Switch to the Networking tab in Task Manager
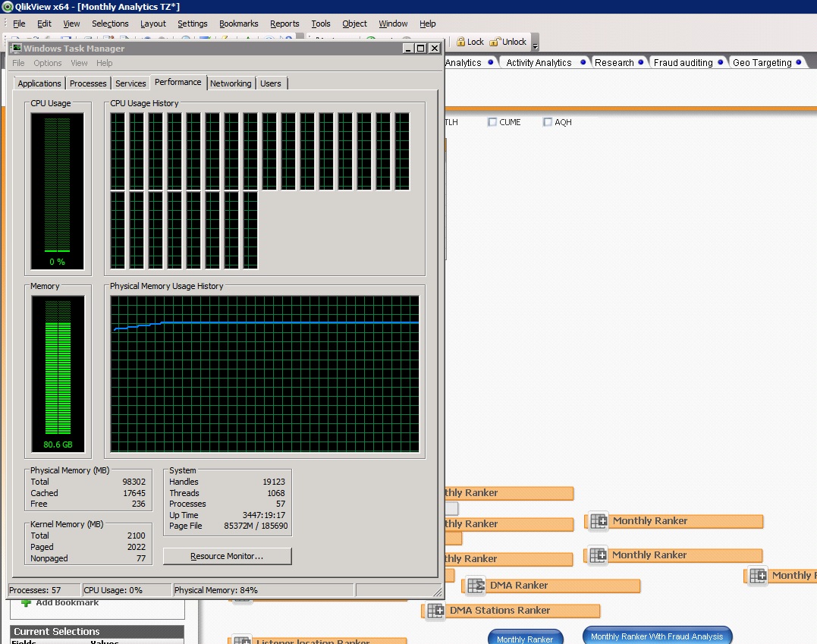This screenshot has height=644, width=817. coord(231,83)
